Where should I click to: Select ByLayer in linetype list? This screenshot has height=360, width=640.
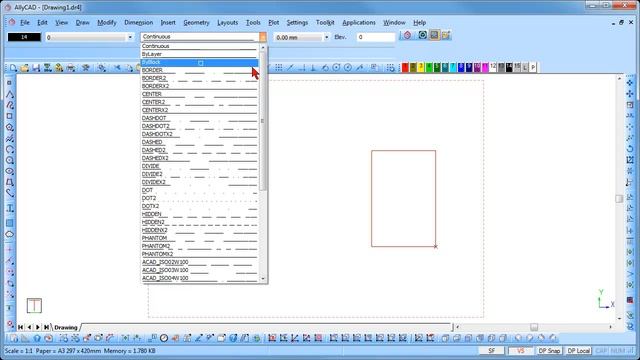click(200, 54)
